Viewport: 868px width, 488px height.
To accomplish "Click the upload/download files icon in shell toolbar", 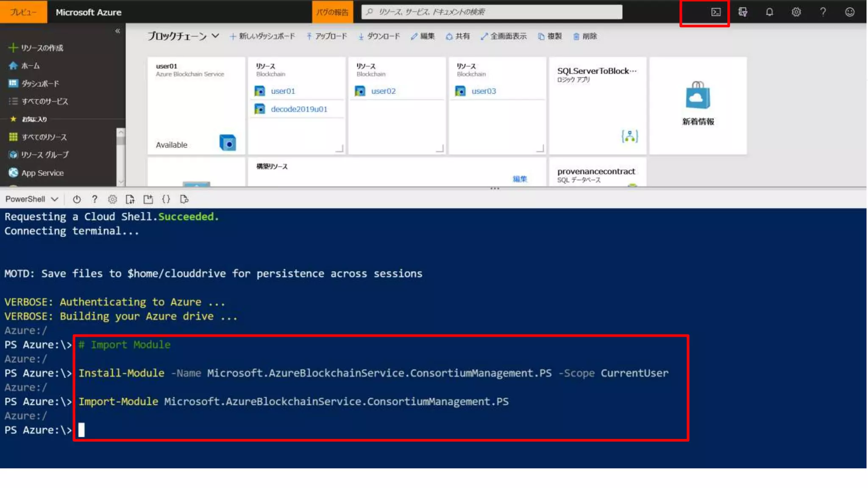I will (x=130, y=199).
